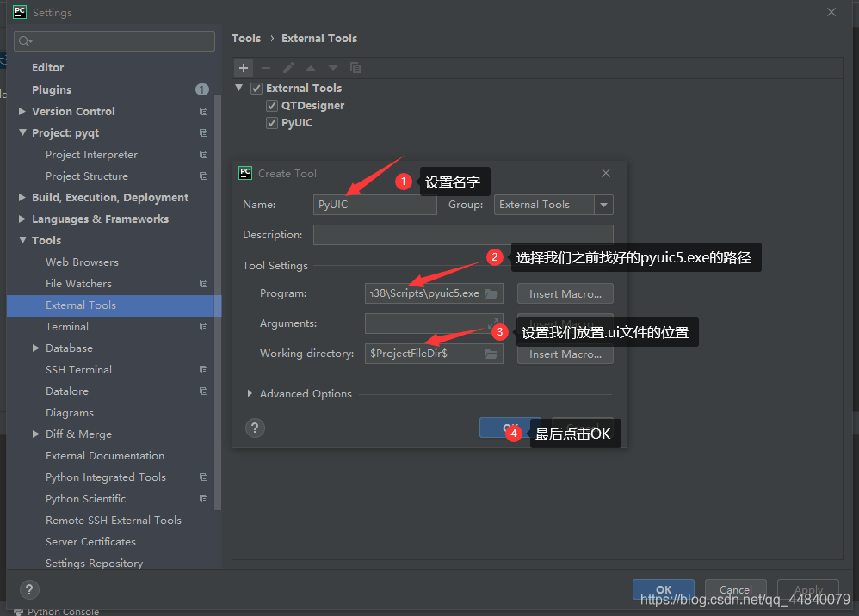Click the project-level icon beside Python Scientific

tap(204, 499)
